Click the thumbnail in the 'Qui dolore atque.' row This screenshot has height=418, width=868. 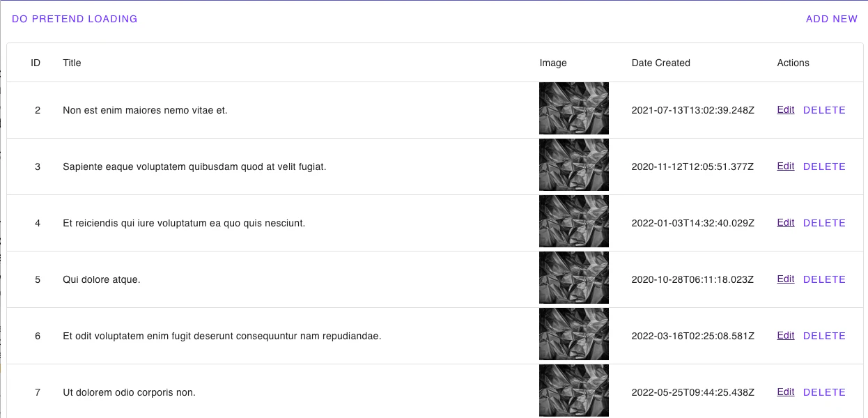click(x=574, y=278)
